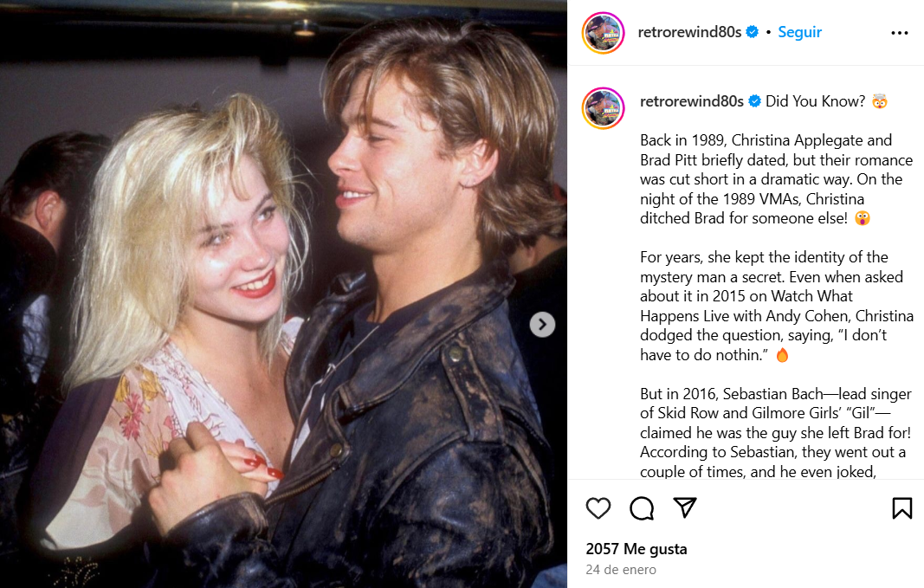Share the post via paper plane icon
The height and width of the screenshot is (588, 924).
(x=685, y=507)
